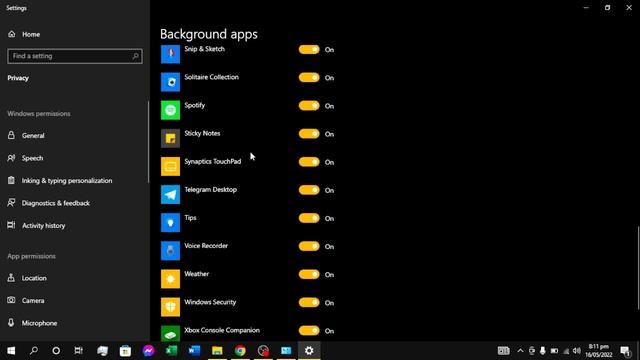Click the Background apps page title
The height and width of the screenshot is (360, 640).
209,34
